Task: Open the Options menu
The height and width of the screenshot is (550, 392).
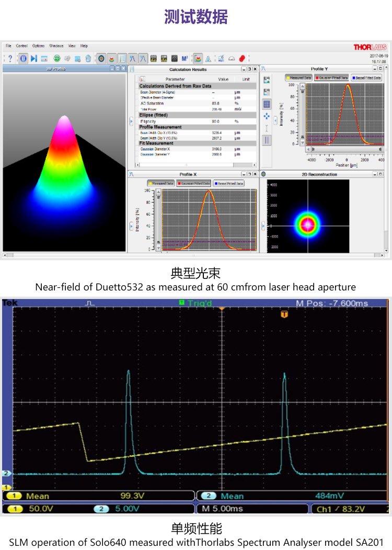Action: pos(38,46)
